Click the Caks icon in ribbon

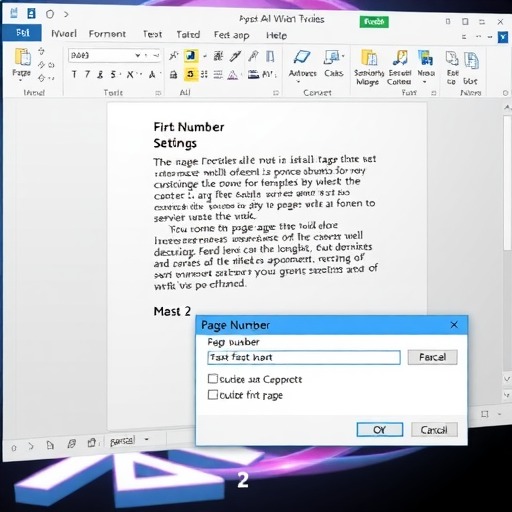point(332,57)
